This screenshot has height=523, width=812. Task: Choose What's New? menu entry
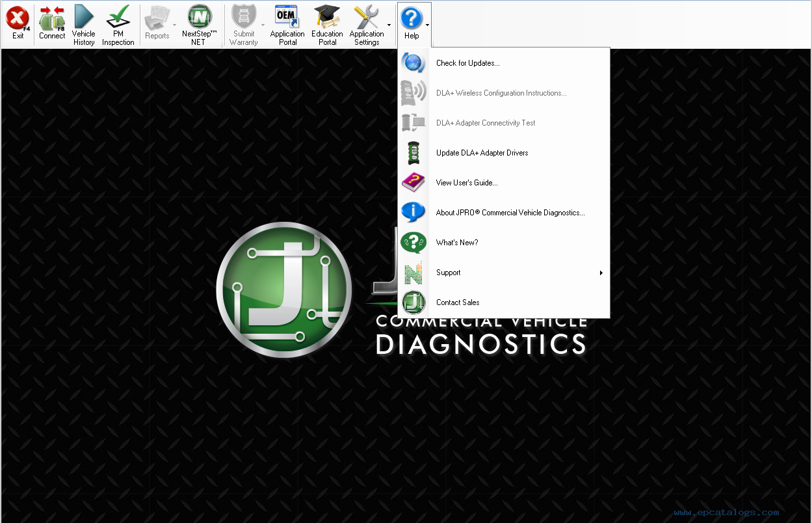504,243
